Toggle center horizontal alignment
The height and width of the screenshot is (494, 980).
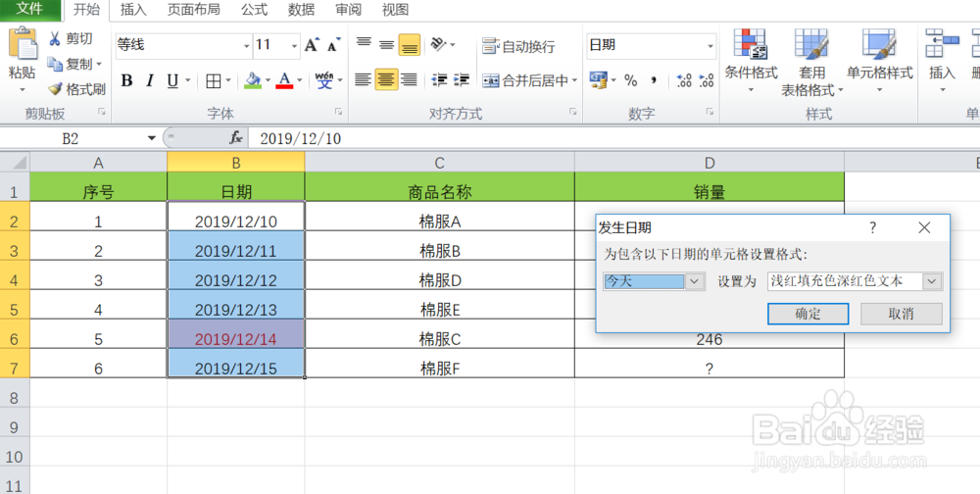(387, 80)
